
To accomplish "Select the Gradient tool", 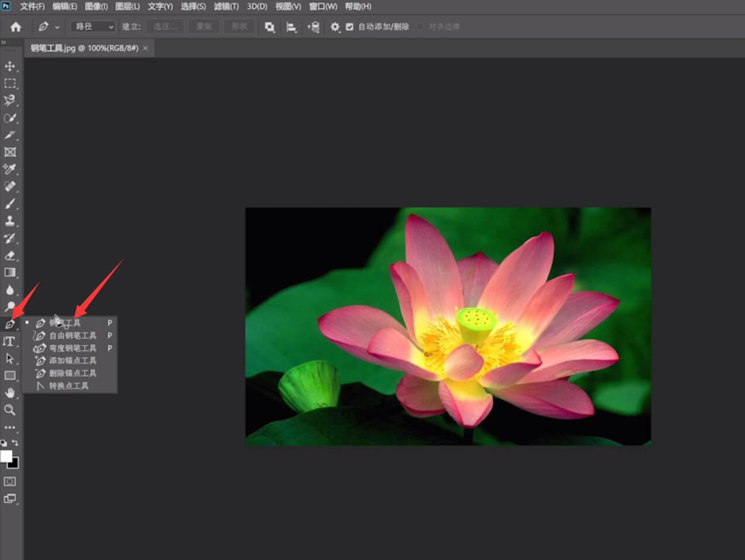I will pyautogui.click(x=10, y=273).
